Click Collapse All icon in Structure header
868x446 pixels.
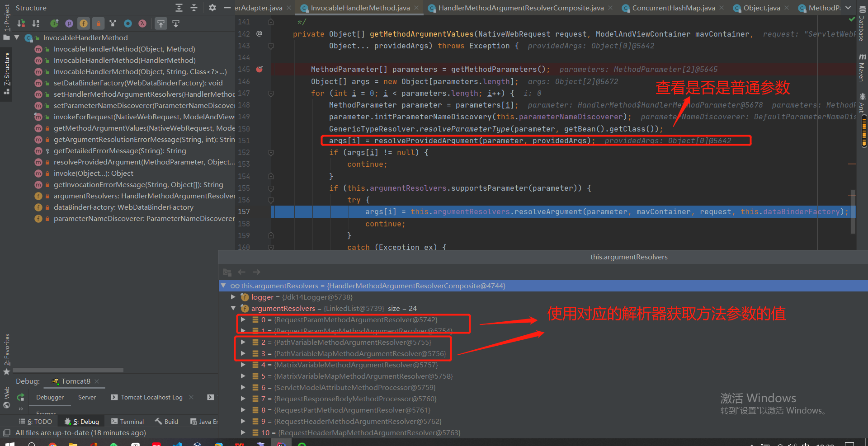(194, 8)
